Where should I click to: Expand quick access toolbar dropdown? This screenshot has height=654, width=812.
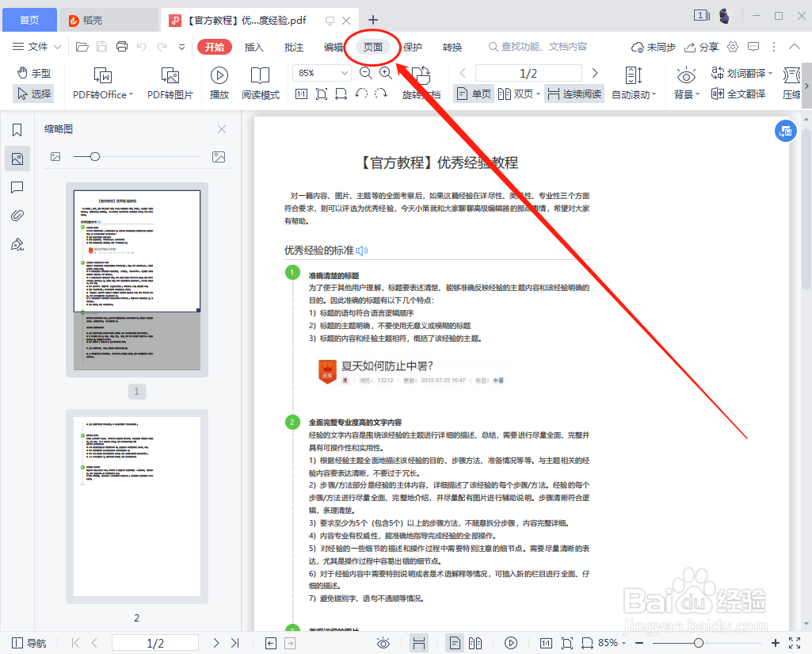181,47
